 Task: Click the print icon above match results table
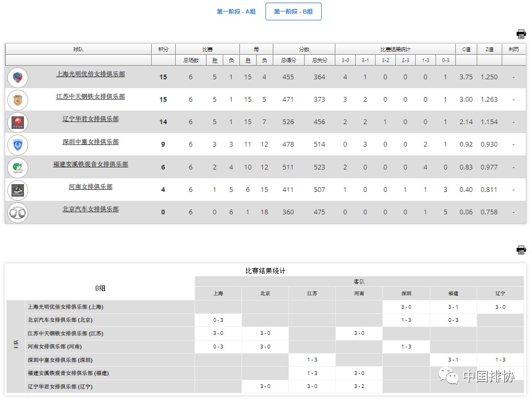click(x=521, y=250)
